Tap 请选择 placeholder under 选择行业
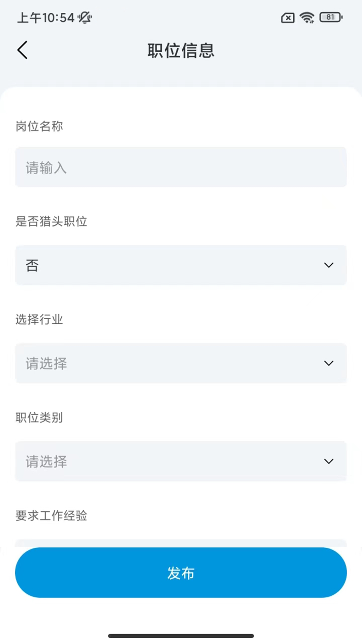 [46, 363]
